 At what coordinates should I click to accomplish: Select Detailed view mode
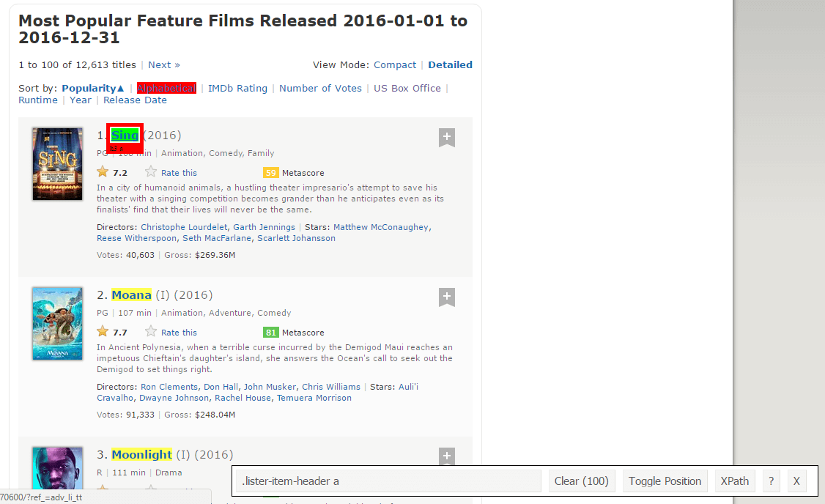[450, 64]
